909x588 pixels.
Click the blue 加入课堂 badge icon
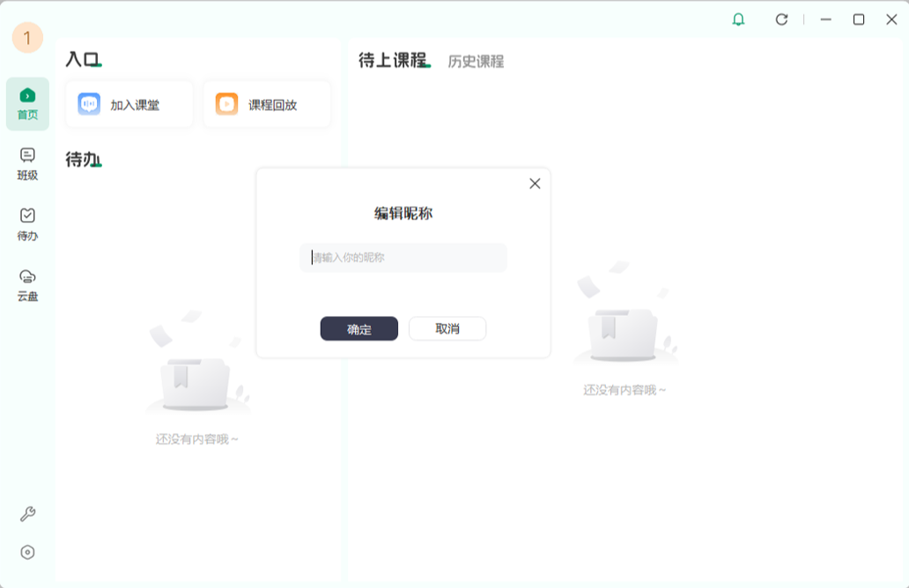[87, 103]
